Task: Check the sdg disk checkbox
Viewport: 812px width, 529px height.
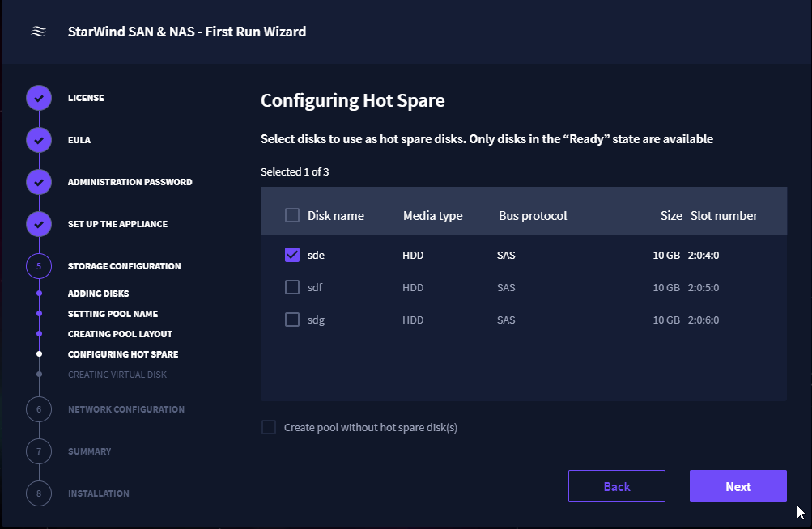Action: 292,320
